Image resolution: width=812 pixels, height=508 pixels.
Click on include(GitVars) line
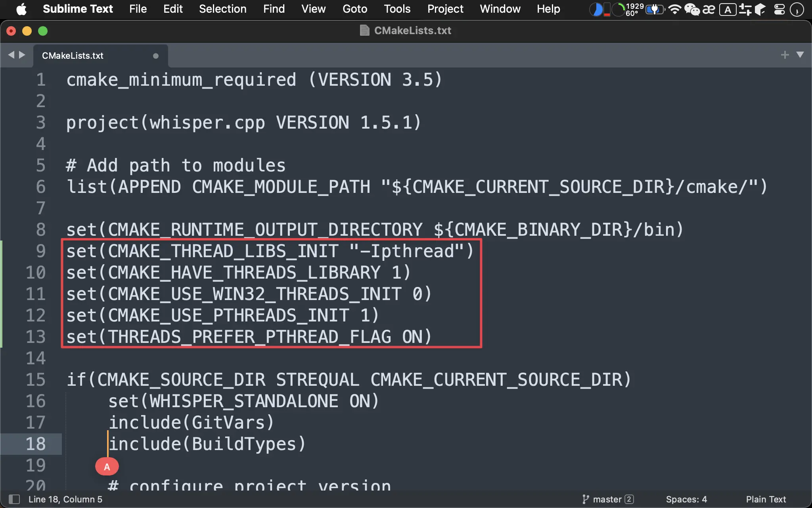click(x=191, y=423)
